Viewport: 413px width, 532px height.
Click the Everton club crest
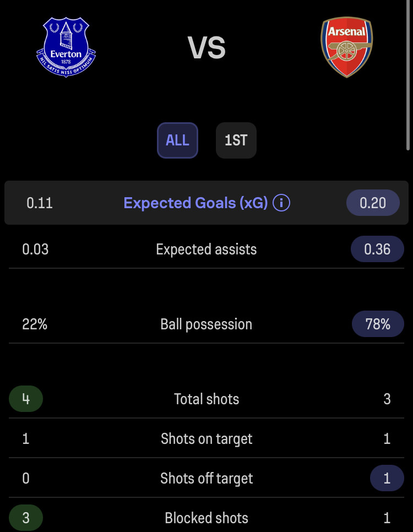[66, 47]
